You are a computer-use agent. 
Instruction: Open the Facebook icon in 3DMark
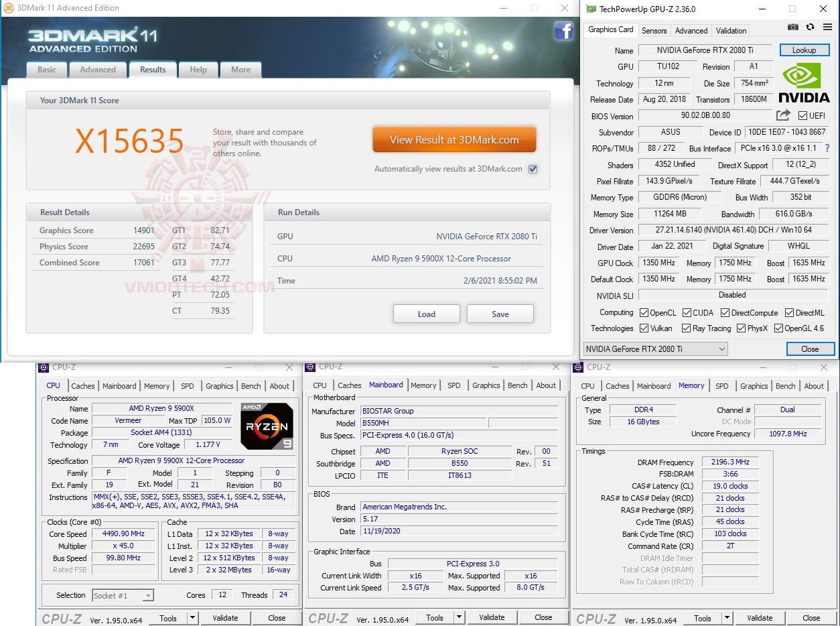point(563,31)
